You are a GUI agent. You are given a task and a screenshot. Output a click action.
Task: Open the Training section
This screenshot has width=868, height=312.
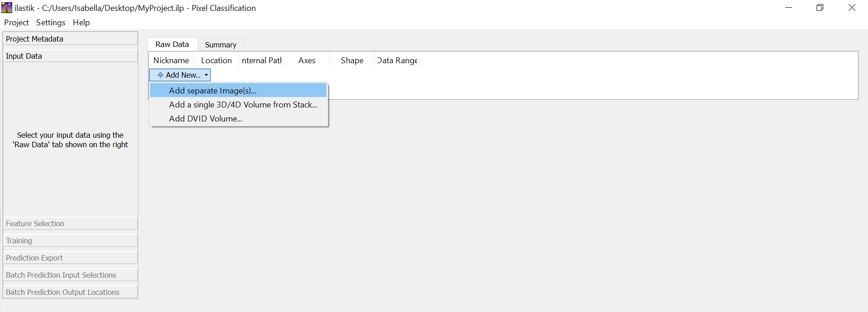point(71,241)
